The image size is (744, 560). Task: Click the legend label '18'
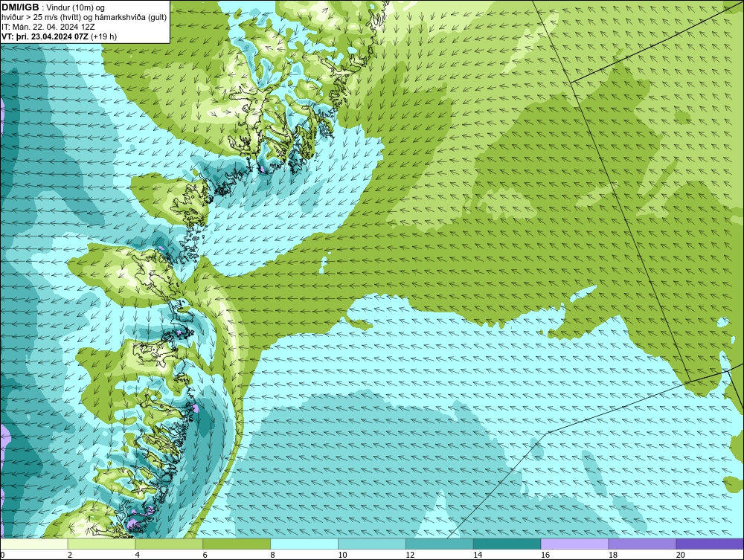click(x=613, y=555)
